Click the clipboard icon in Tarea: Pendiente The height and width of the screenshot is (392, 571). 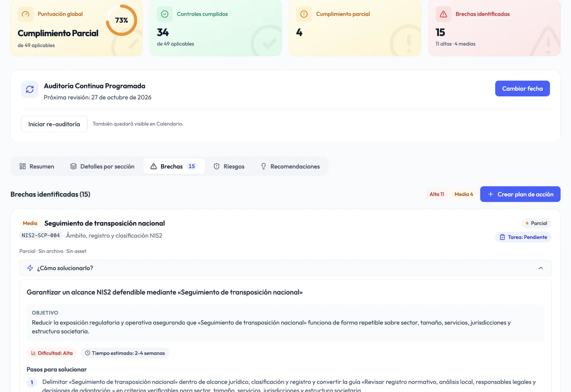(502, 237)
